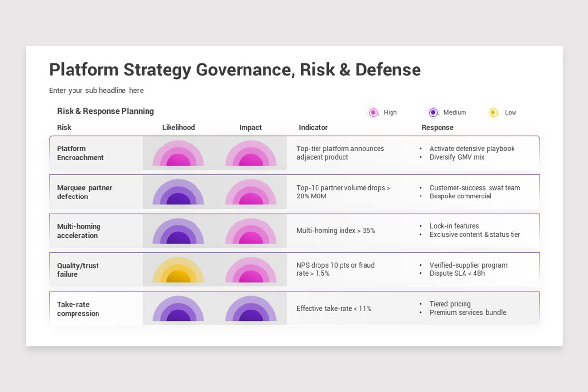Click Platform Encroachment impact pink gauge

point(251,153)
